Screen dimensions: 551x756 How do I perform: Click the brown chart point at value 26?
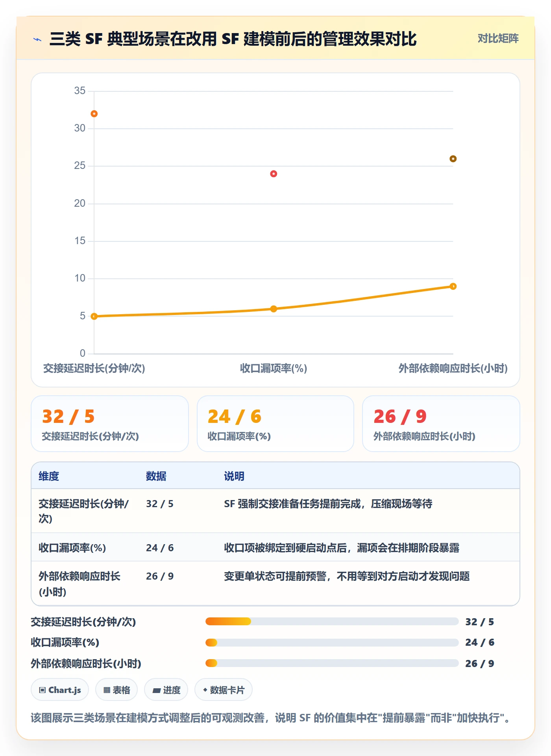[453, 159]
